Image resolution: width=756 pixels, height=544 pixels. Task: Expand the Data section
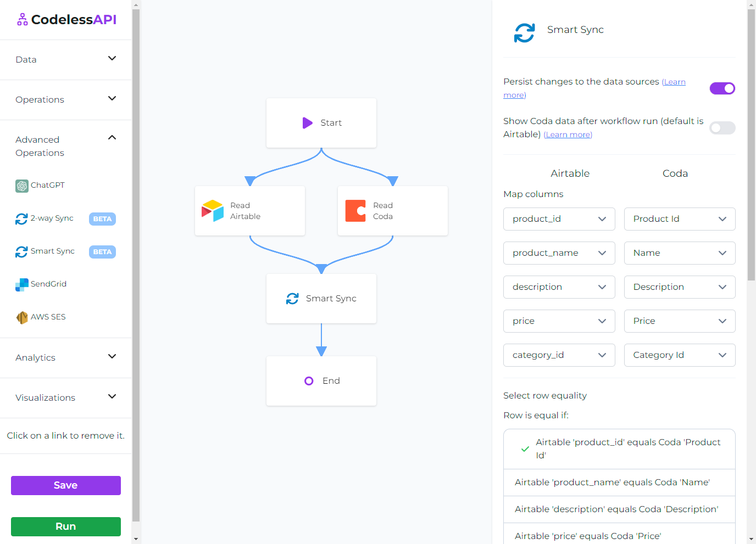pyautogui.click(x=66, y=60)
